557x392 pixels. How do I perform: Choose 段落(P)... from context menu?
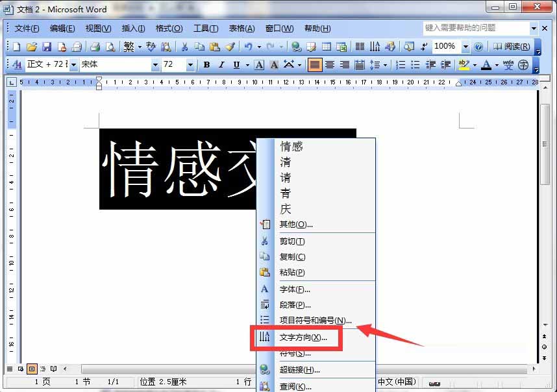[316, 304]
